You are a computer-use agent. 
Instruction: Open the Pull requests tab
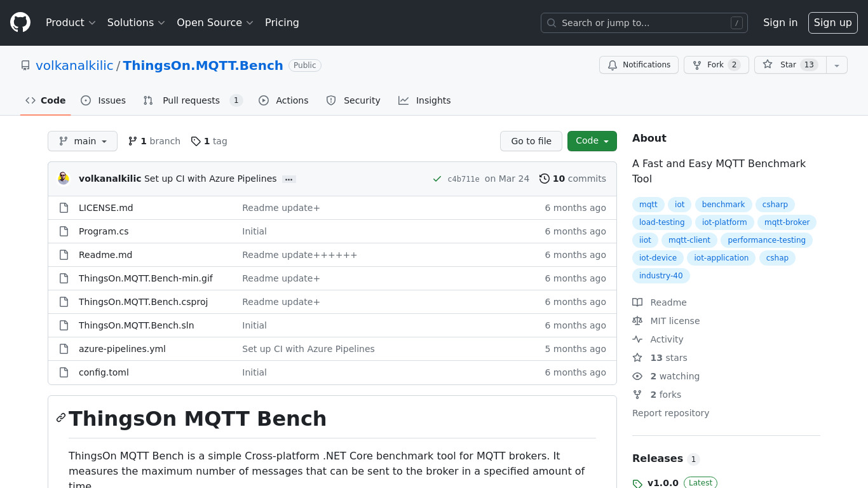coord(192,100)
